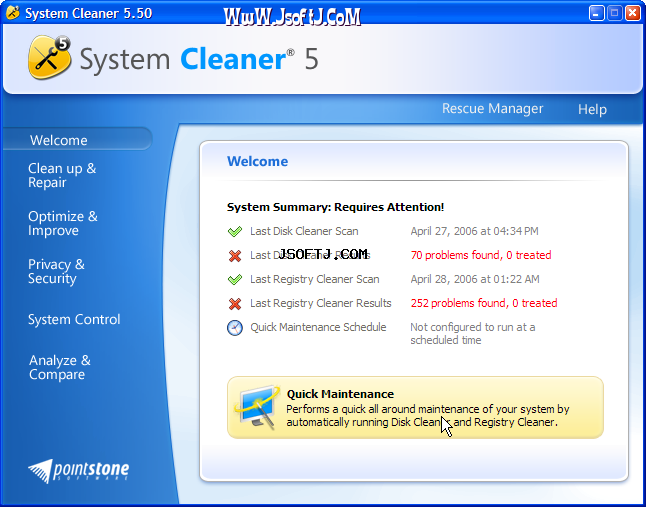Click the 70 problems found, 0 treated text
This screenshot has height=507, width=646.
(481, 255)
